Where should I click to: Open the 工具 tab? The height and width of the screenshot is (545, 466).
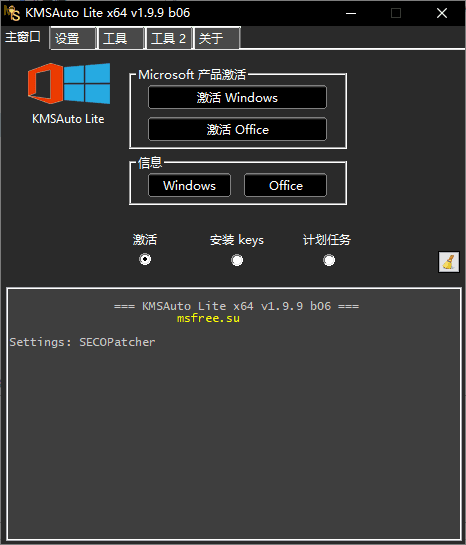coord(121,39)
